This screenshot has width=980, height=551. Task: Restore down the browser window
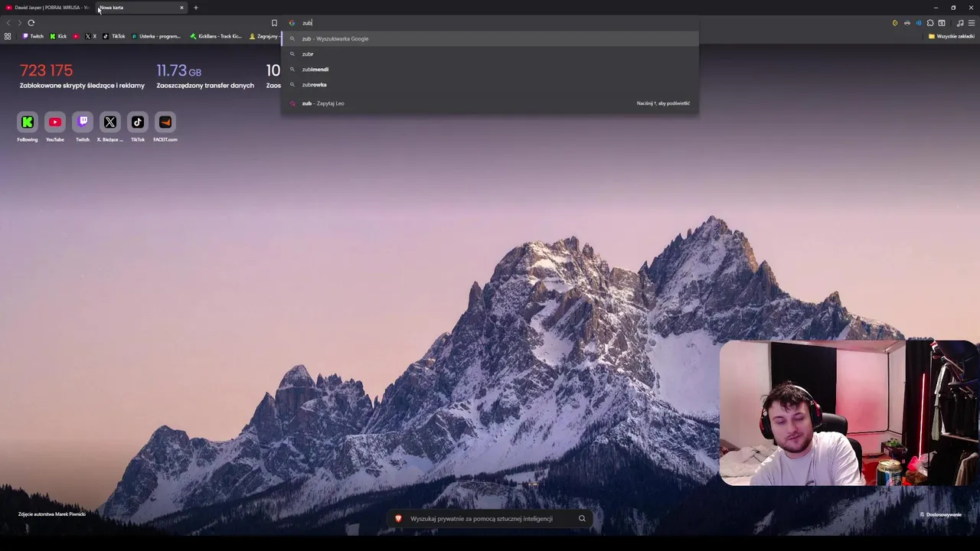coord(953,8)
